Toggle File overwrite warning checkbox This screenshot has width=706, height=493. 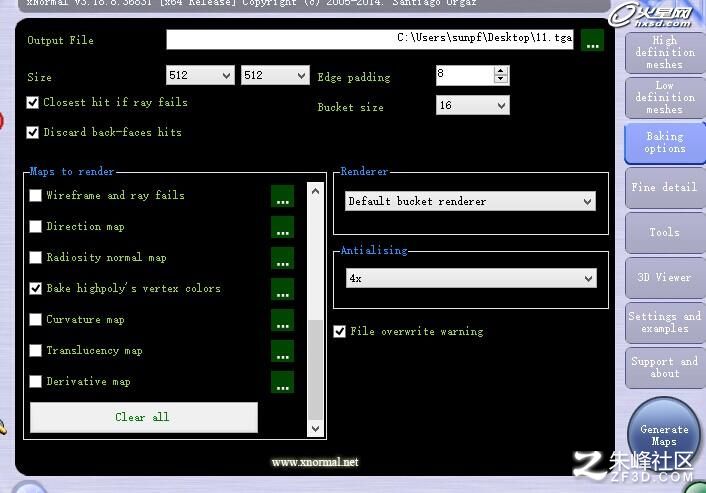(339, 332)
